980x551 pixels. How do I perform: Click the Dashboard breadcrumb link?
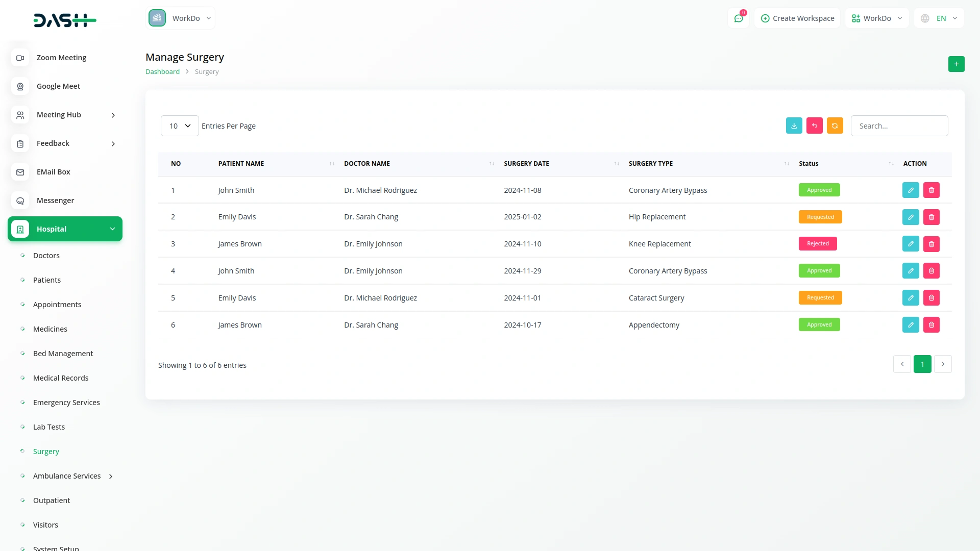pyautogui.click(x=162, y=71)
